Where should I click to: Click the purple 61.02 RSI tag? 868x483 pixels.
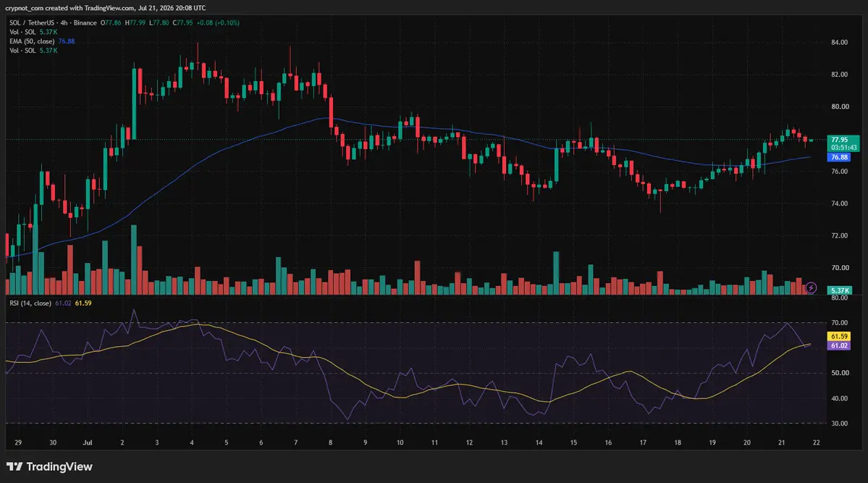[x=839, y=345]
